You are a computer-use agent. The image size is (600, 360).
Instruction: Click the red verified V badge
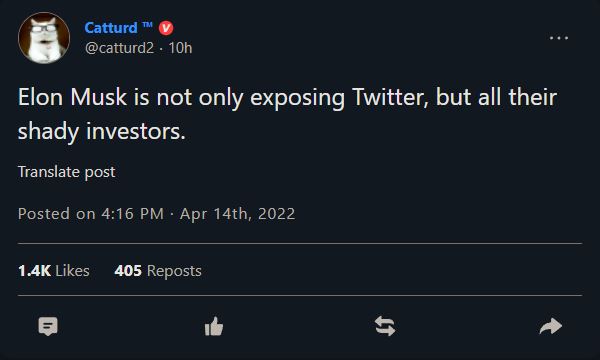(x=166, y=28)
